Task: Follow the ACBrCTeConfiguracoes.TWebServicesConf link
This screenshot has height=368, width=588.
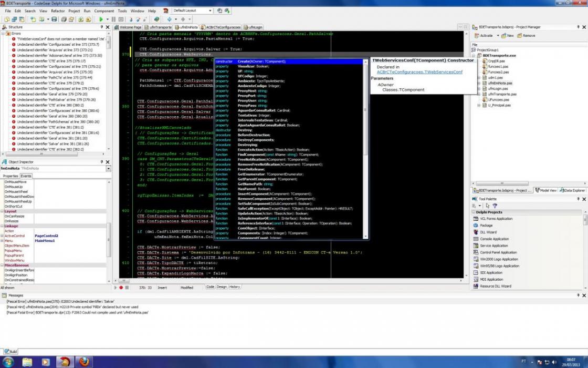Action: point(419,72)
